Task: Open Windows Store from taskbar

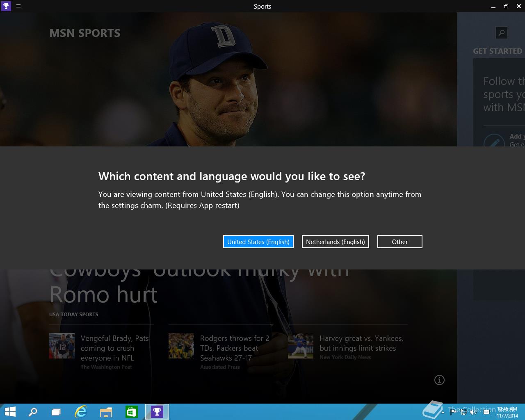Action: pyautogui.click(x=131, y=412)
